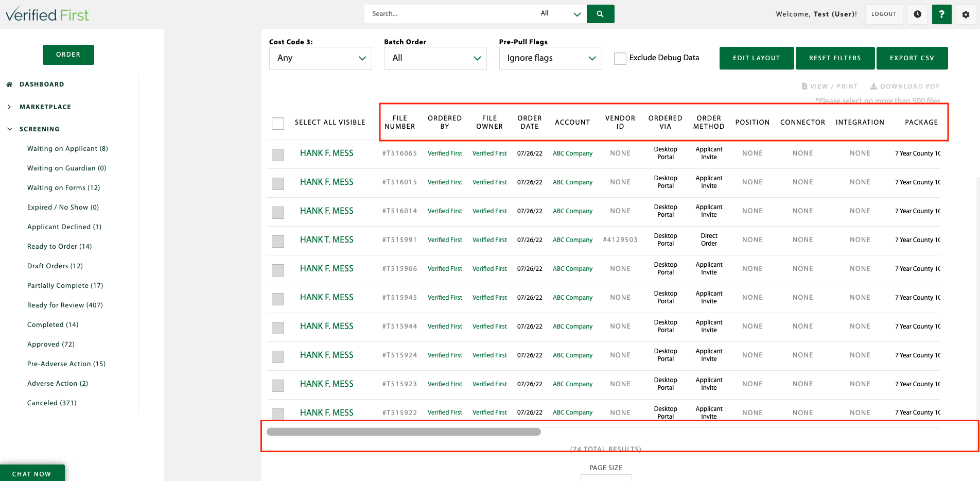Open Draft Orders (12) list
Screen dimensions: 980x481
click(55, 266)
